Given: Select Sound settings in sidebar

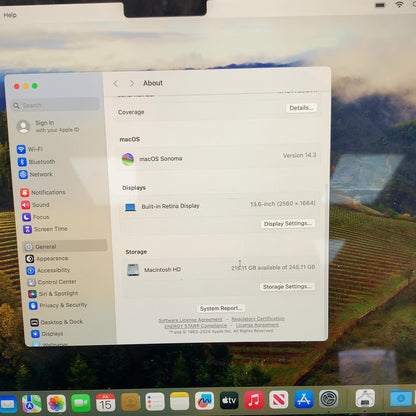Looking at the screenshot, I should 35,205.
